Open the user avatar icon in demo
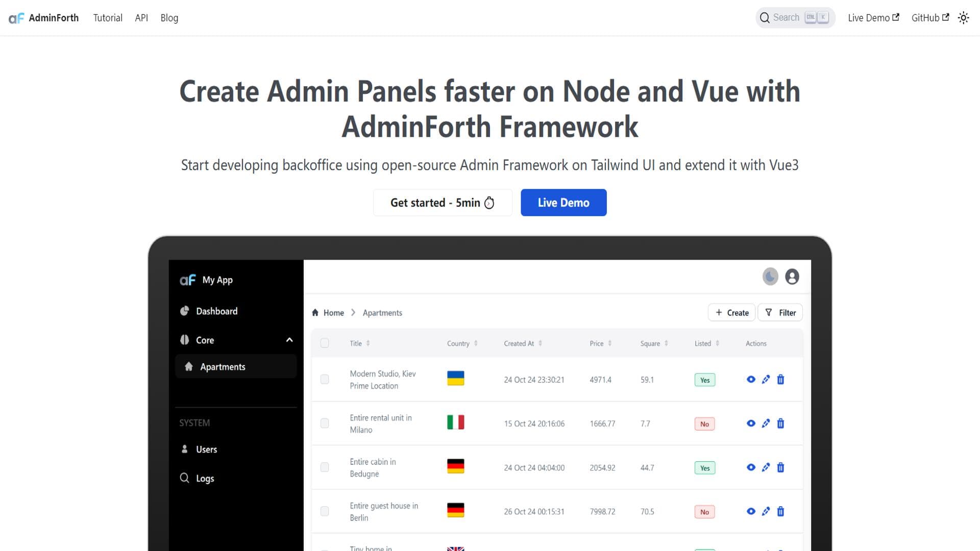The image size is (980, 551). pos(792,277)
